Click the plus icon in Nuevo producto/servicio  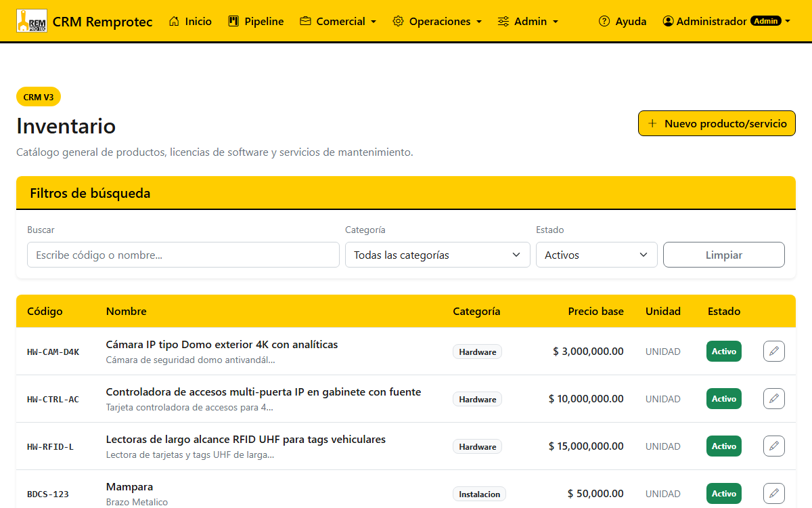[x=652, y=123]
